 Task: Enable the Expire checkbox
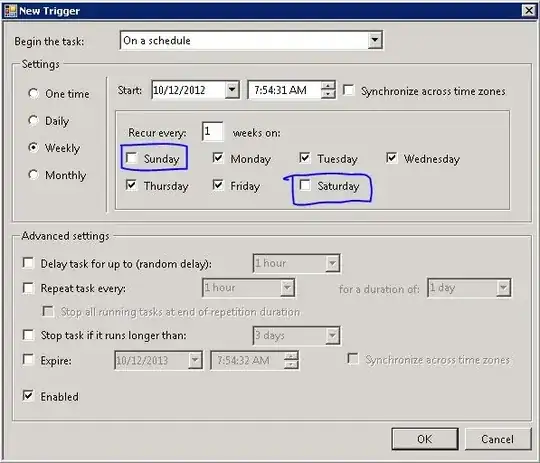point(28,360)
